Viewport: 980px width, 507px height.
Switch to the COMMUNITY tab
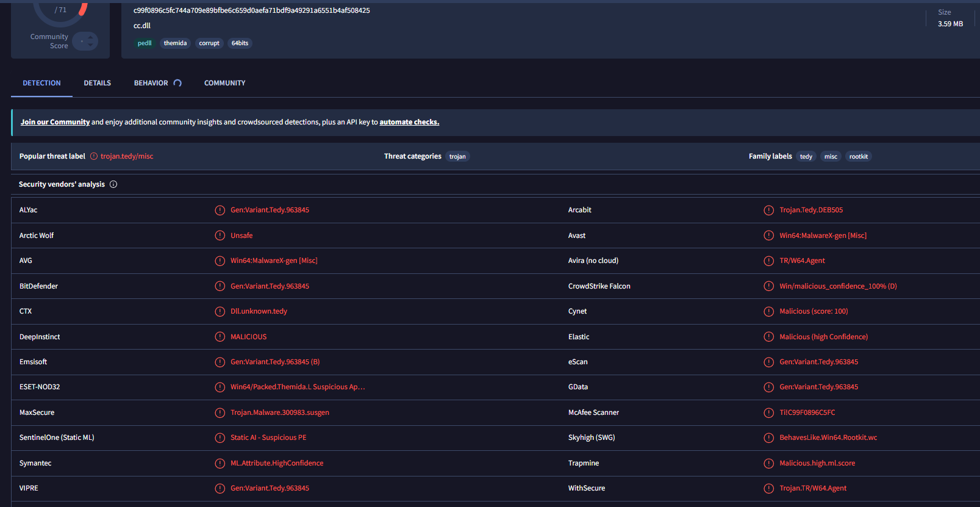coord(224,83)
